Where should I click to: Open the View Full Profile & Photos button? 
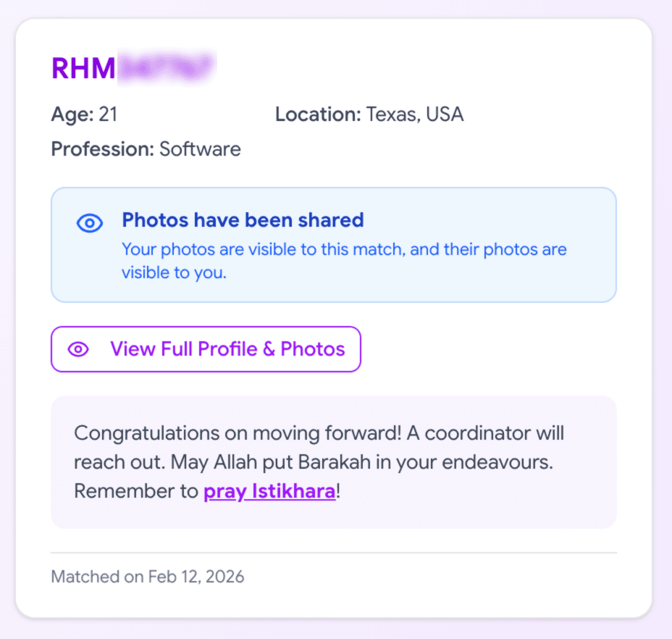point(206,349)
